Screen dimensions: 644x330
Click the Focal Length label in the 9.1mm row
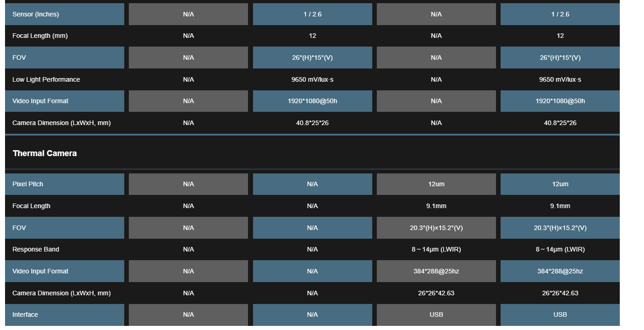(x=32, y=206)
